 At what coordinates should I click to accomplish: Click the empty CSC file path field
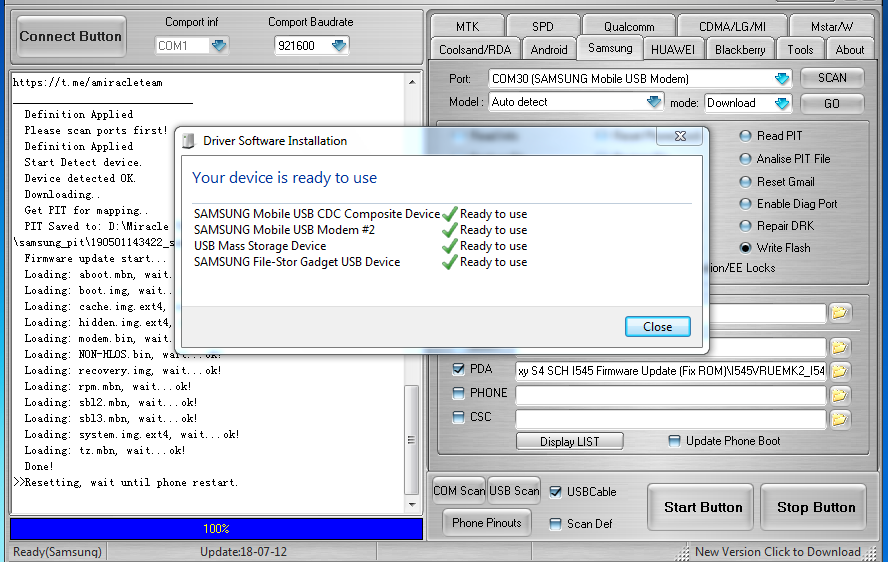(671, 419)
